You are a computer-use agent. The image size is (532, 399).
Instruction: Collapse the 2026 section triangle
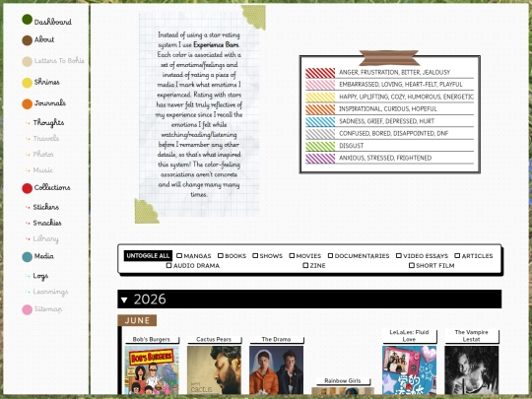click(124, 299)
